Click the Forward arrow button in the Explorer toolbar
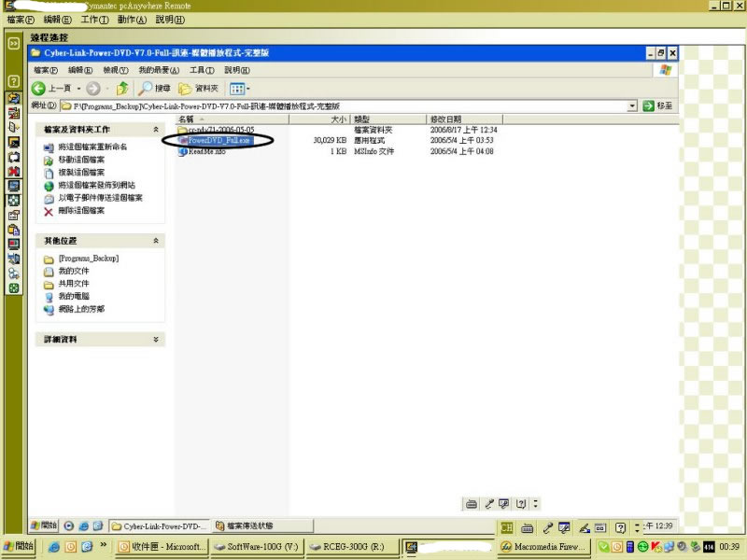The height and width of the screenshot is (560, 747). (x=93, y=88)
